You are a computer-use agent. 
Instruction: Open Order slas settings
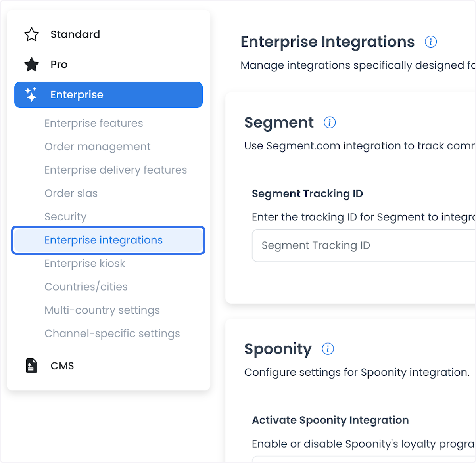coord(71,193)
